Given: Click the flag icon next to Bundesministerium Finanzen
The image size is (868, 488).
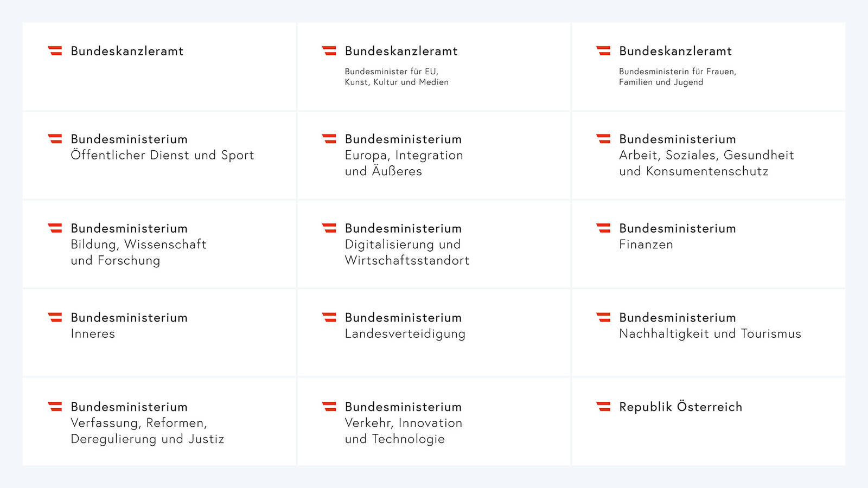Looking at the screenshot, I should click(x=603, y=228).
